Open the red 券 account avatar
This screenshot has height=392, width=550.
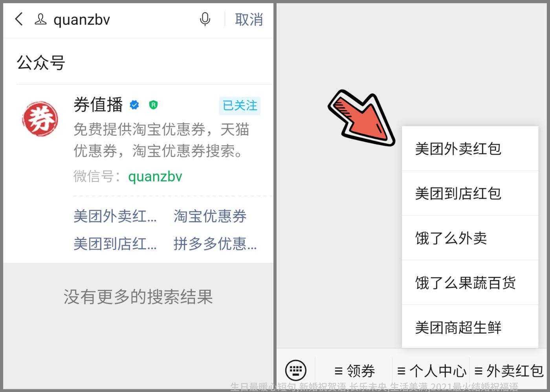[x=40, y=119]
